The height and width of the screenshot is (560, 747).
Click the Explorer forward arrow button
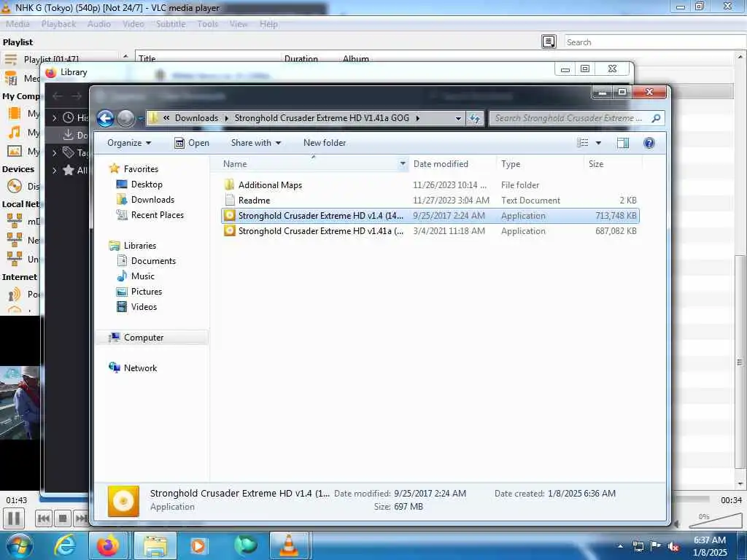coord(126,118)
